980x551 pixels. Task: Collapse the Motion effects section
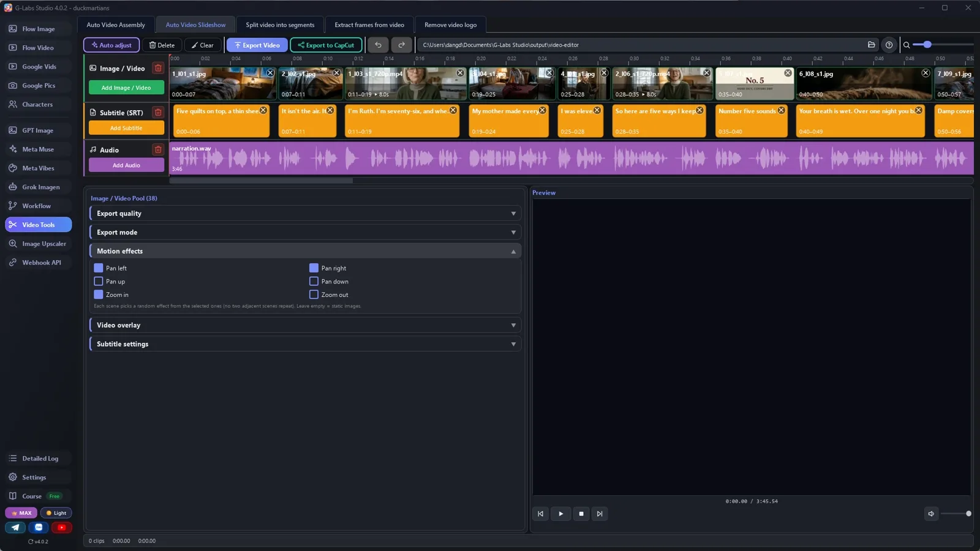[x=305, y=251]
